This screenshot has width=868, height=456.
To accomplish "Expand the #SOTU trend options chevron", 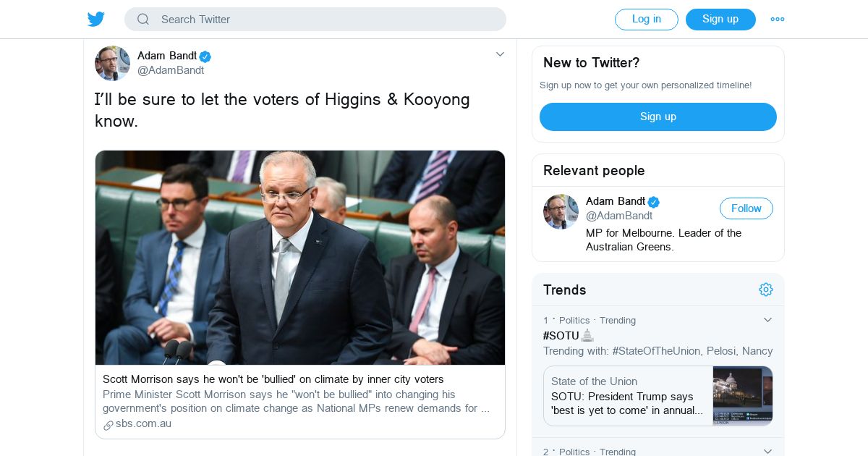I will point(768,320).
